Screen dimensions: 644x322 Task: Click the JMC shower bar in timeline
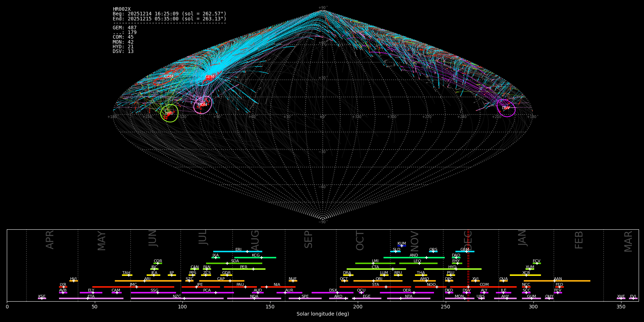tap(133, 287)
